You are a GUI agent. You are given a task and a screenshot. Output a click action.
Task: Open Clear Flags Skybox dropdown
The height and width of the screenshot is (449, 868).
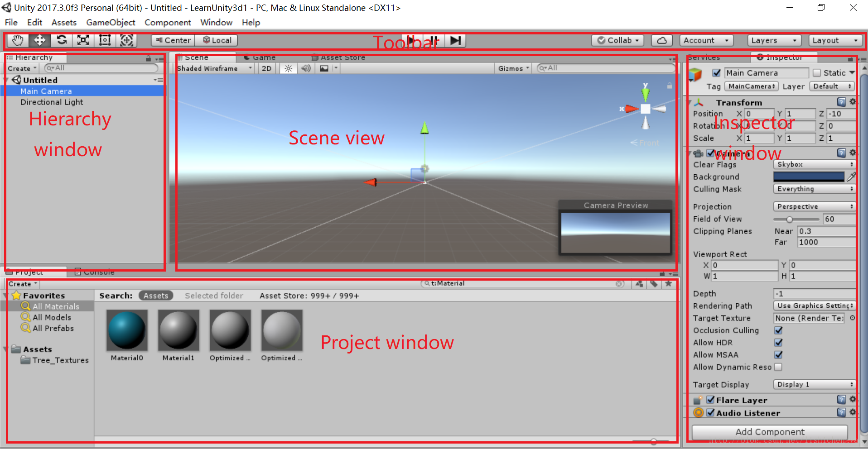815,164
